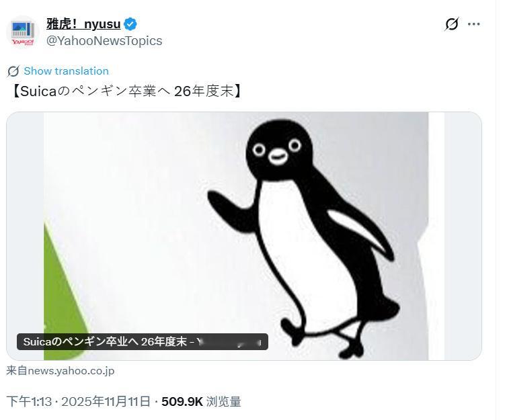Click the 2025年11月11日 date text
Viewport: 507px width, 420px height.
(106, 402)
